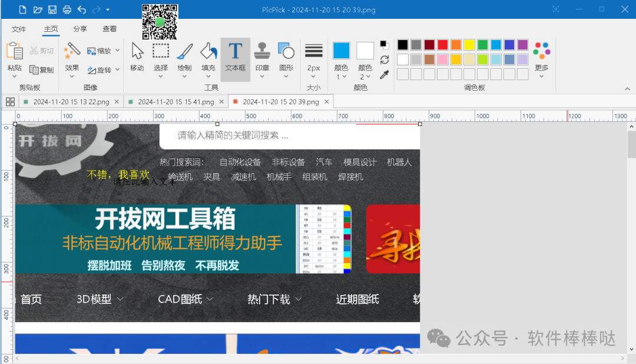
Task: Close the 2024-11-20 15 20 39.png tab
Action: tap(326, 101)
